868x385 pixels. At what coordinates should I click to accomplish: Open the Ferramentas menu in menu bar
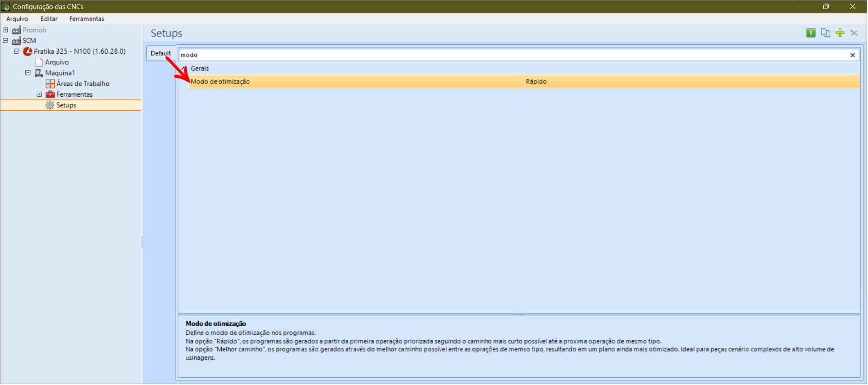click(87, 19)
